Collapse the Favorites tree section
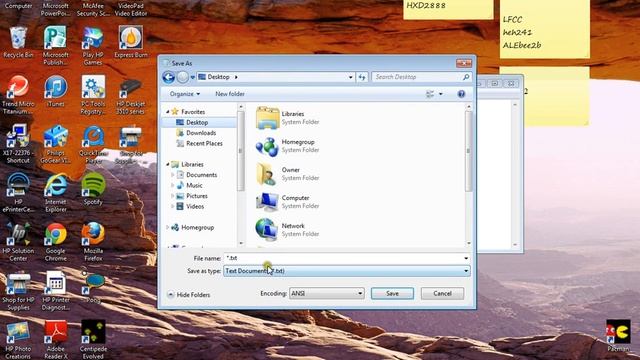This screenshot has height=360, width=640. pyautogui.click(x=168, y=111)
